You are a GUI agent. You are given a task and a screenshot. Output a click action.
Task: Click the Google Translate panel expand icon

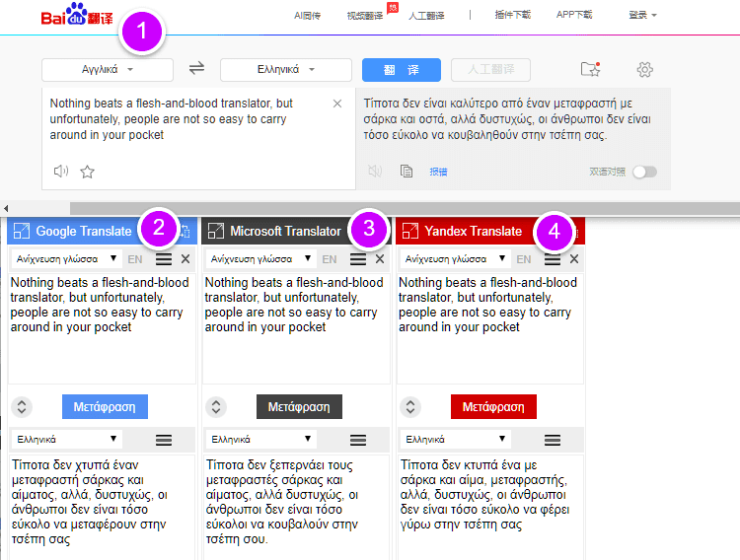click(22, 231)
